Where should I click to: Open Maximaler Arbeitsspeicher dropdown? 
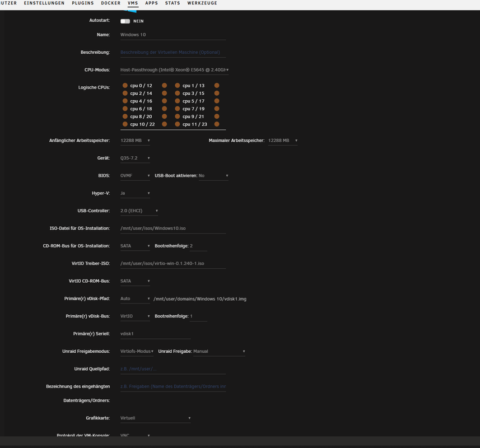[x=283, y=141]
